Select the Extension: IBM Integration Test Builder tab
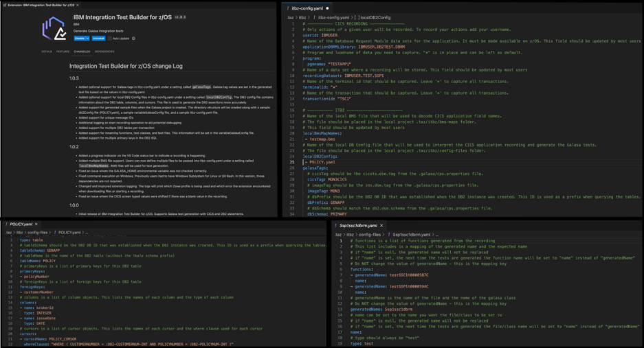 [41, 5]
